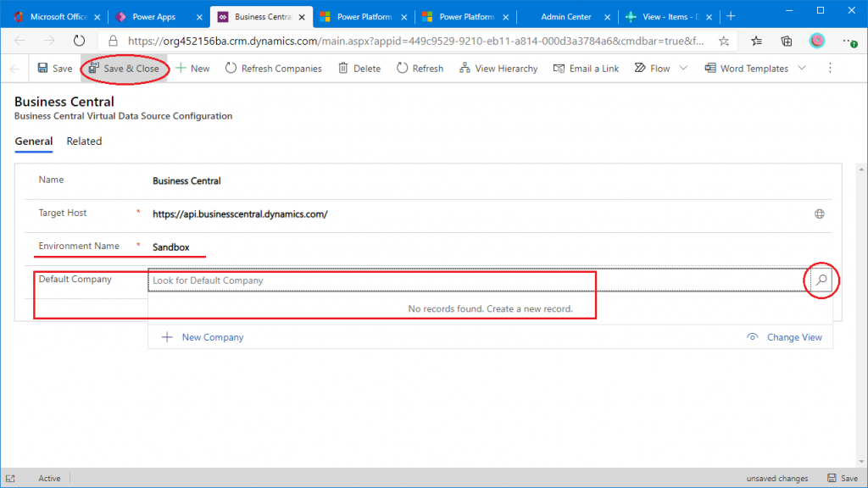Viewport: 868px width, 488px height.
Task: Click the Save button in the command bar
Action: (x=55, y=68)
